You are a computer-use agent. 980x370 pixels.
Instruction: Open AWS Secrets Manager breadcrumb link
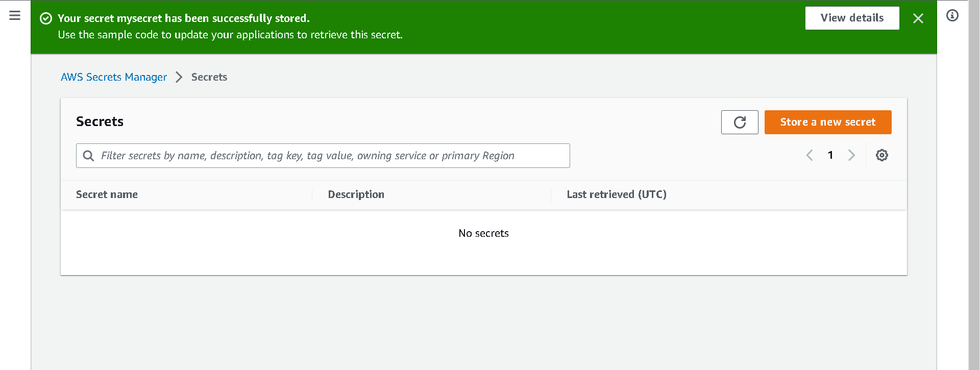point(114,77)
